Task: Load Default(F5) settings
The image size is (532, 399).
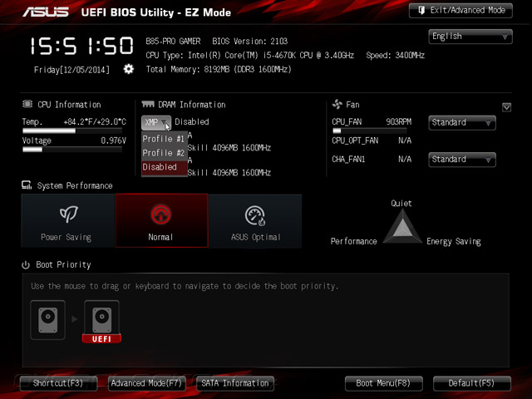Action: 472,383
